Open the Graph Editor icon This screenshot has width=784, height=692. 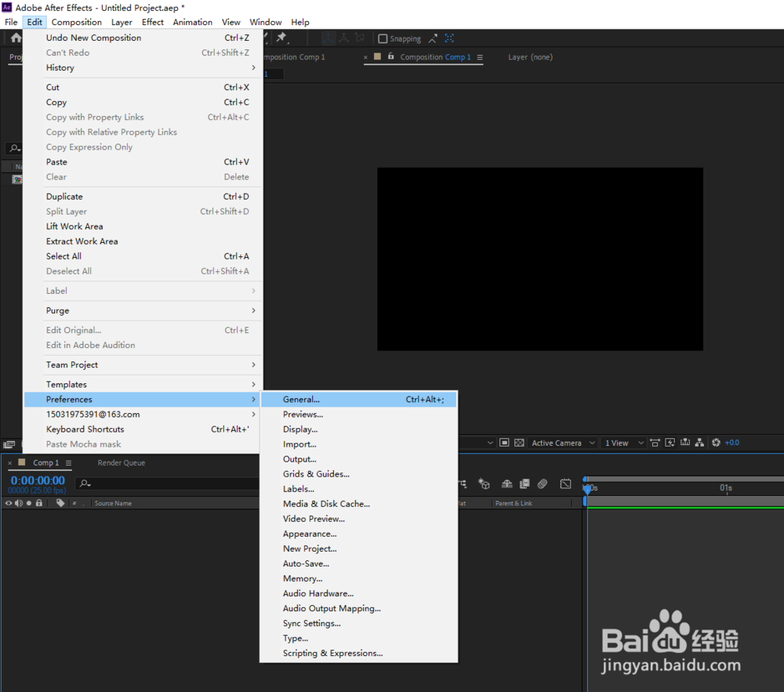coord(565,484)
